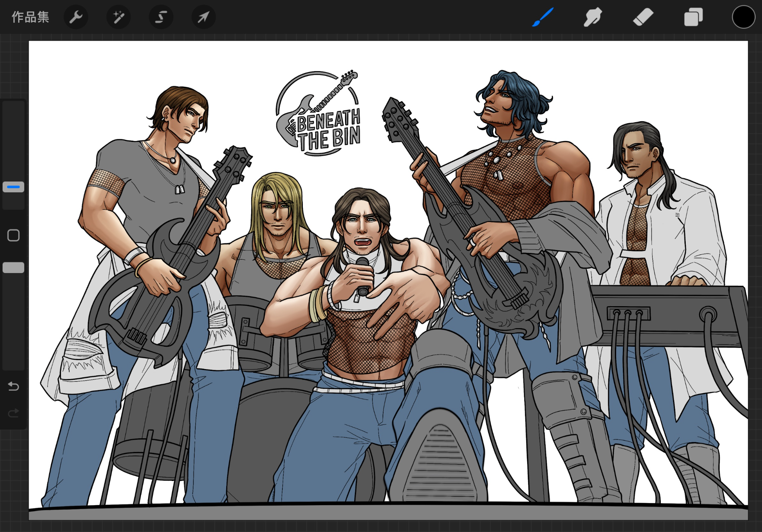Open the black active color swatch
762x532 pixels.
743,17
